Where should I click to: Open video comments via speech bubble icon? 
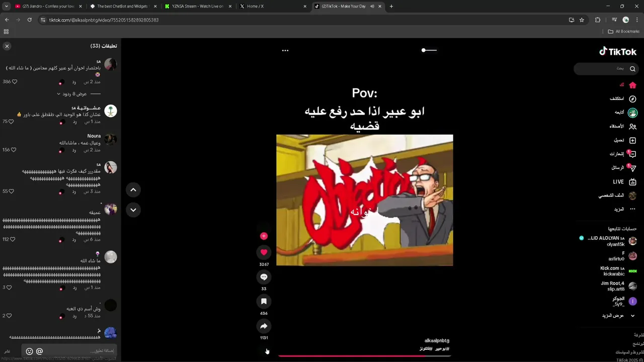tap(264, 277)
